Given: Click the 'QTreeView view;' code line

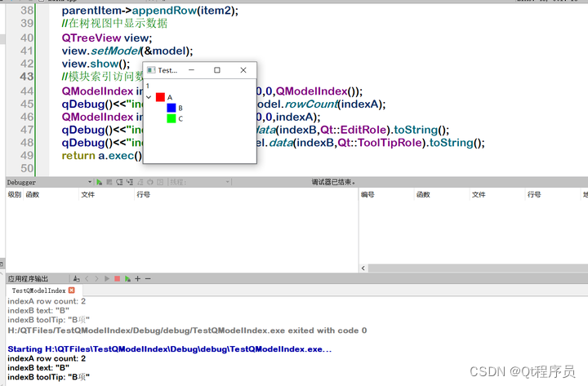Looking at the screenshot, I should (x=107, y=38).
